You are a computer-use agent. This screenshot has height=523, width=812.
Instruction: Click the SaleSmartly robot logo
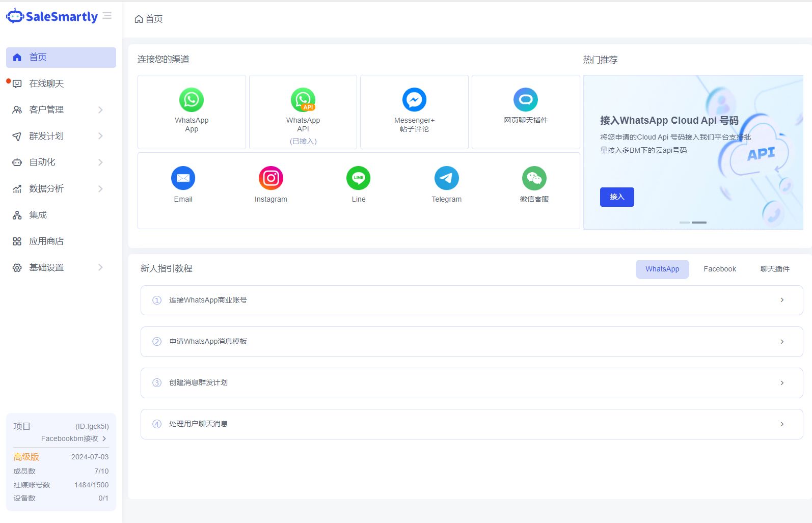pos(15,16)
